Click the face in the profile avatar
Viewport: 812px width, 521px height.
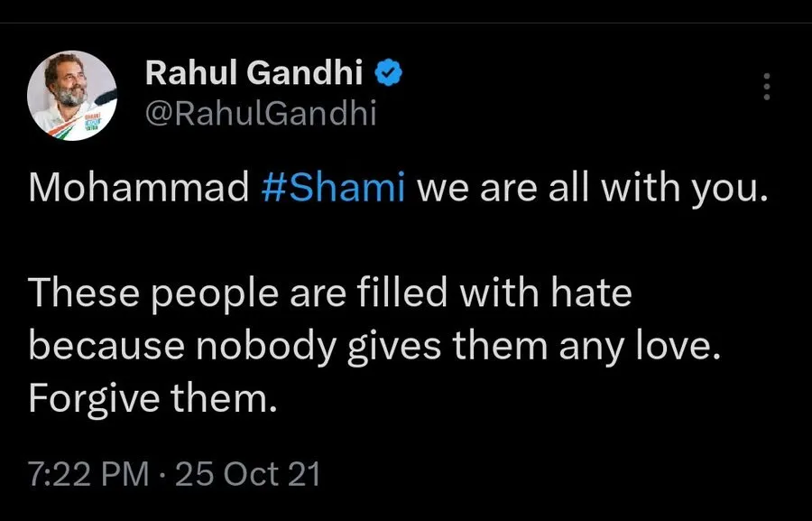tap(70, 87)
